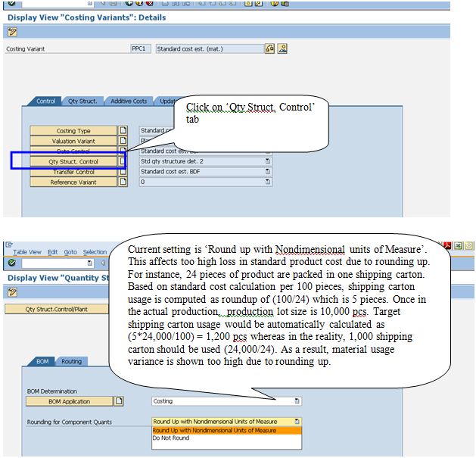Open the Table View menu

coord(26,252)
